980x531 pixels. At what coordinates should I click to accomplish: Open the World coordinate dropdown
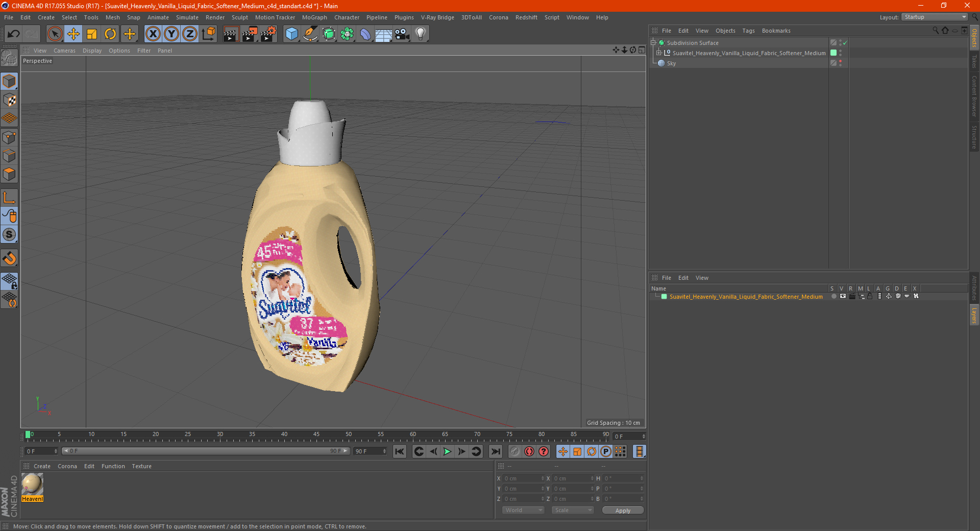point(523,510)
